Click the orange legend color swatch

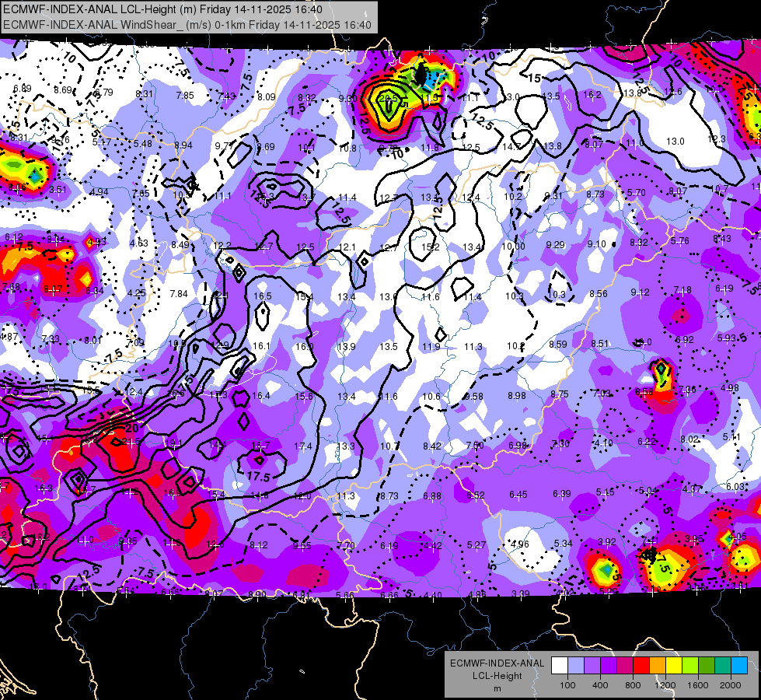click(x=658, y=666)
